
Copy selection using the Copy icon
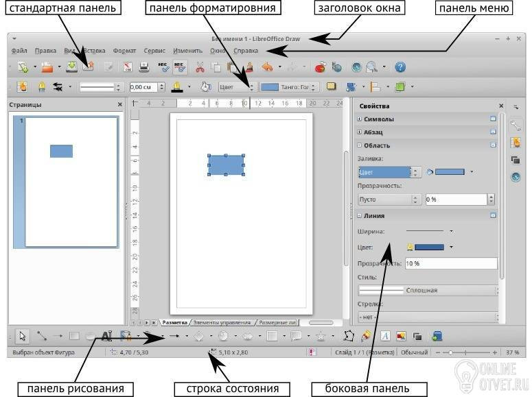click(216, 67)
